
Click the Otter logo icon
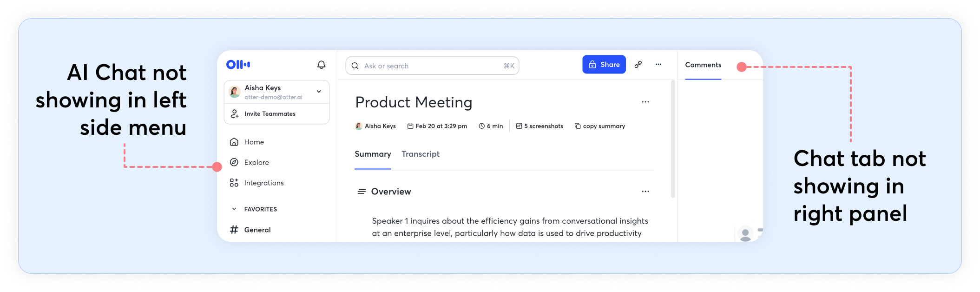click(x=238, y=65)
